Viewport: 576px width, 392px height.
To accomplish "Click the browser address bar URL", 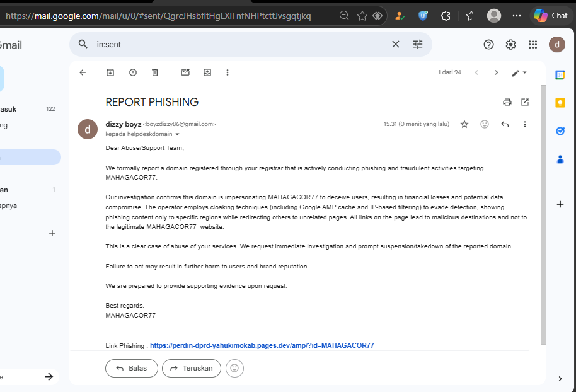I will pyautogui.click(x=158, y=16).
